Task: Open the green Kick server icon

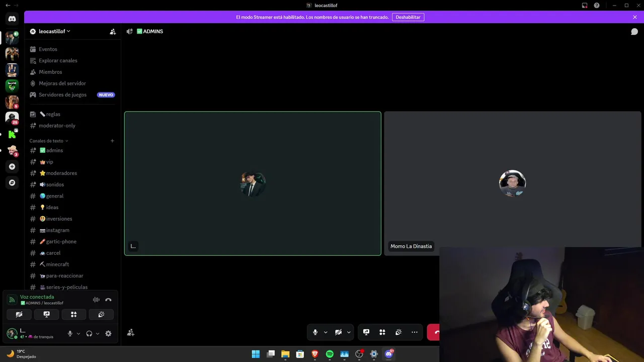Action: pos(12,134)
